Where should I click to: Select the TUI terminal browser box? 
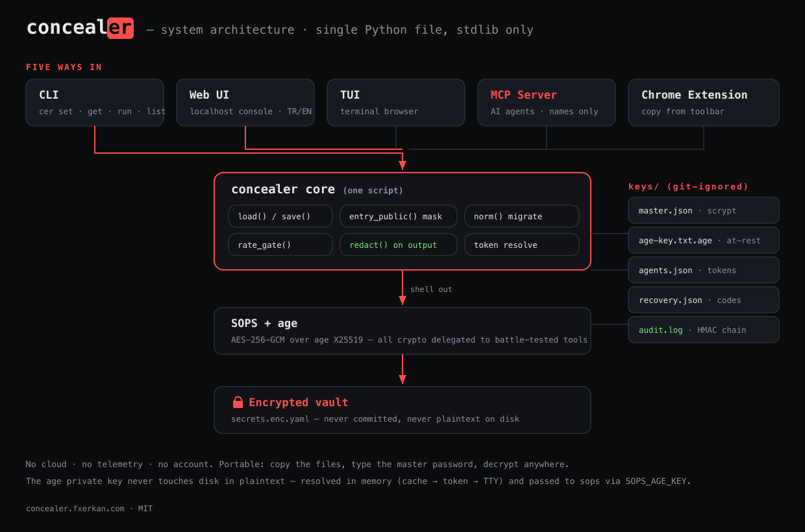[396, 103]
